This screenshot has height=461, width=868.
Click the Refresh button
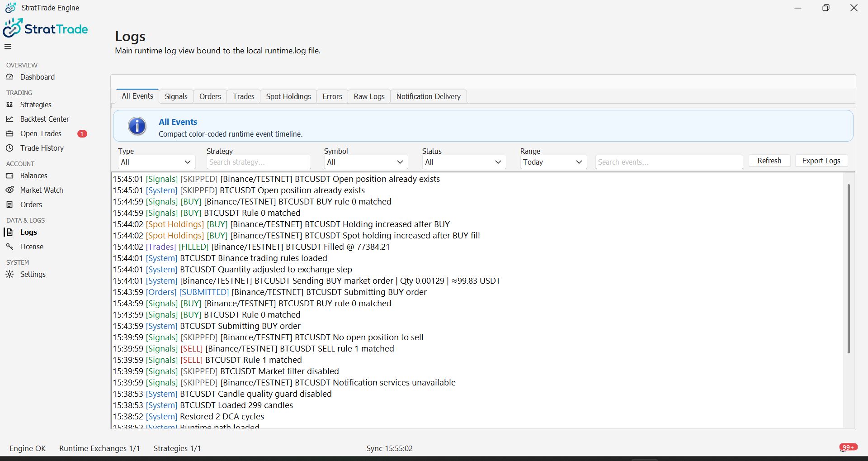[769, 161]
